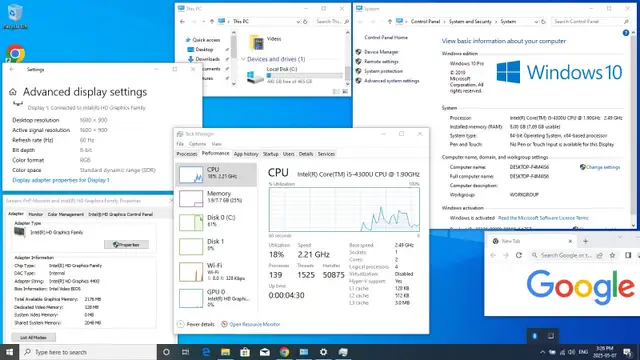Show Disk 0 (C:) performance
The image size is (640, 360).
click(x=216, y=222)
